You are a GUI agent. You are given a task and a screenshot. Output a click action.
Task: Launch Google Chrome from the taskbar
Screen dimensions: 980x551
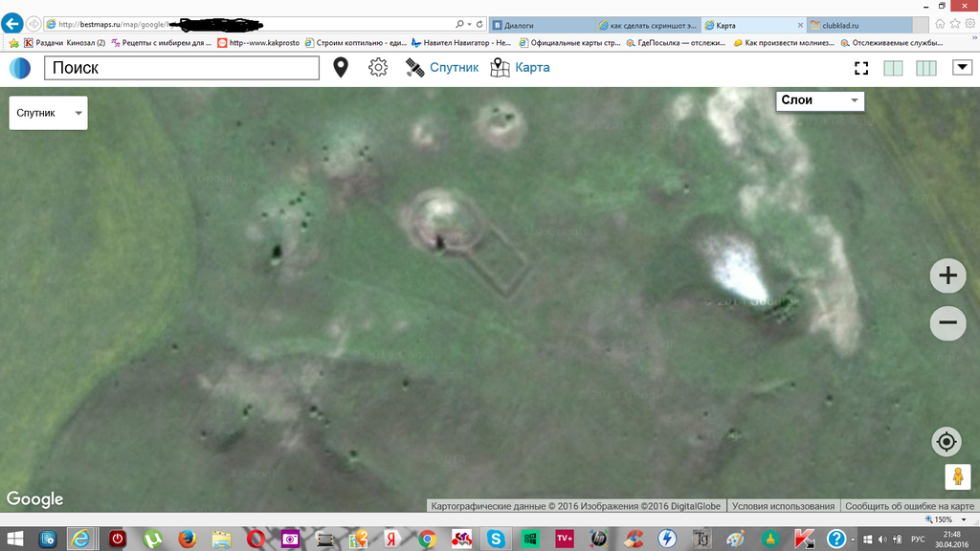(427, 539)
